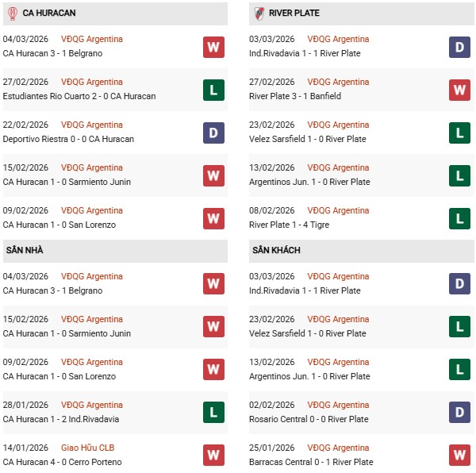Click the W badge for Huracan 4-0 Cerro Porteno
476x473 pixels.
tap(213, 456)
